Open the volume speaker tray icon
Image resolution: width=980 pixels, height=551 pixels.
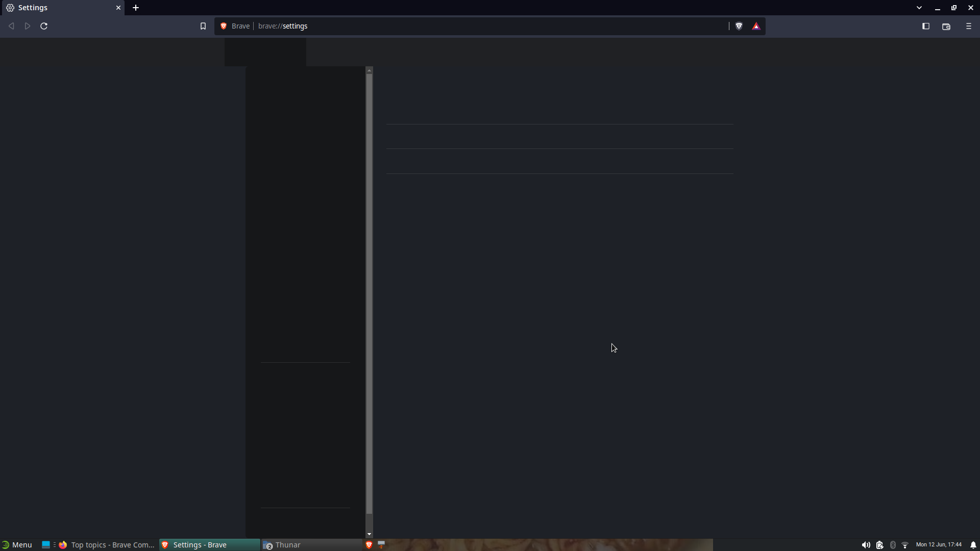866,545
